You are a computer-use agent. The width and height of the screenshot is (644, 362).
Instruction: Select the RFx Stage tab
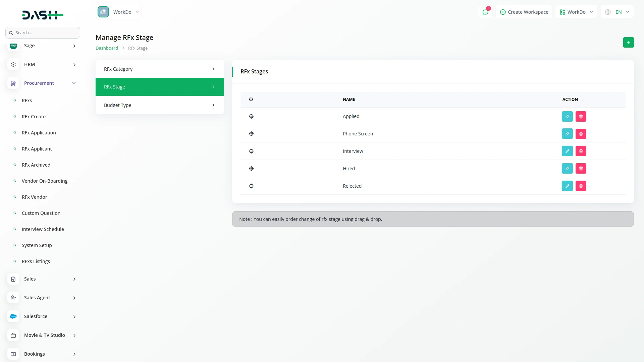click(160, 87)
